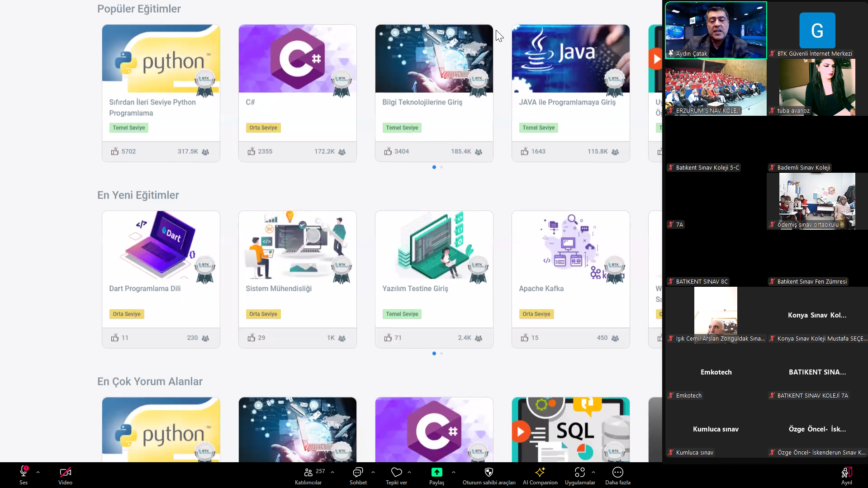This screenshot has width=868, height=488.
Task: Send a reaction with Tepki ver
Action: click(x=396, y=475)
